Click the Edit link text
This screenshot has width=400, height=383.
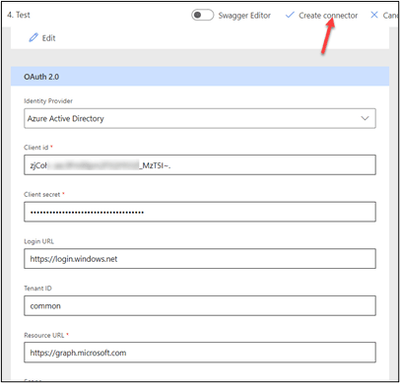[x=49, y=38]
